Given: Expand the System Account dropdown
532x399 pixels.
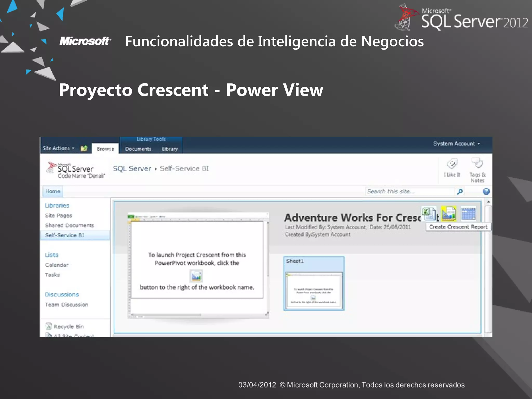Looking at the screenshot, I should (456, 144).
